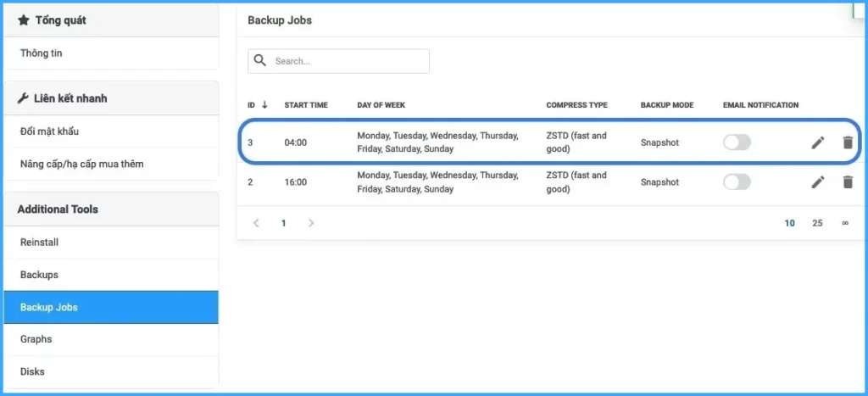The width and height of the screenshot is (868, 396).
Task: Click the Backup Jobs panel title
Action: (x=280, y=20)
